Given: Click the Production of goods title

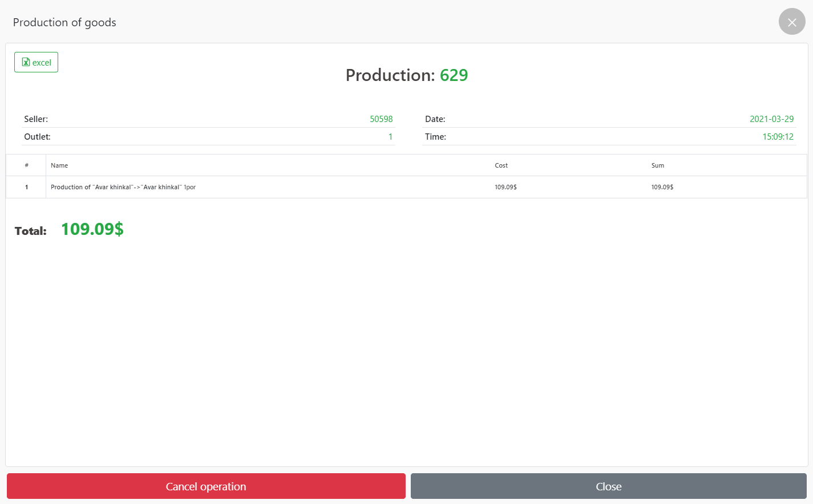Looking at the screenshot, I should pyautogui.click(x=64, y=22).
